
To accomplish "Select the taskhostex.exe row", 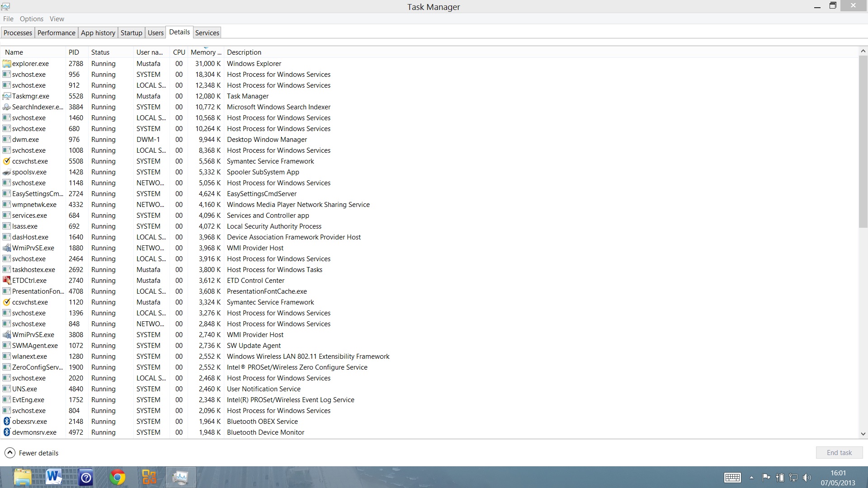I will pos(429,270).
